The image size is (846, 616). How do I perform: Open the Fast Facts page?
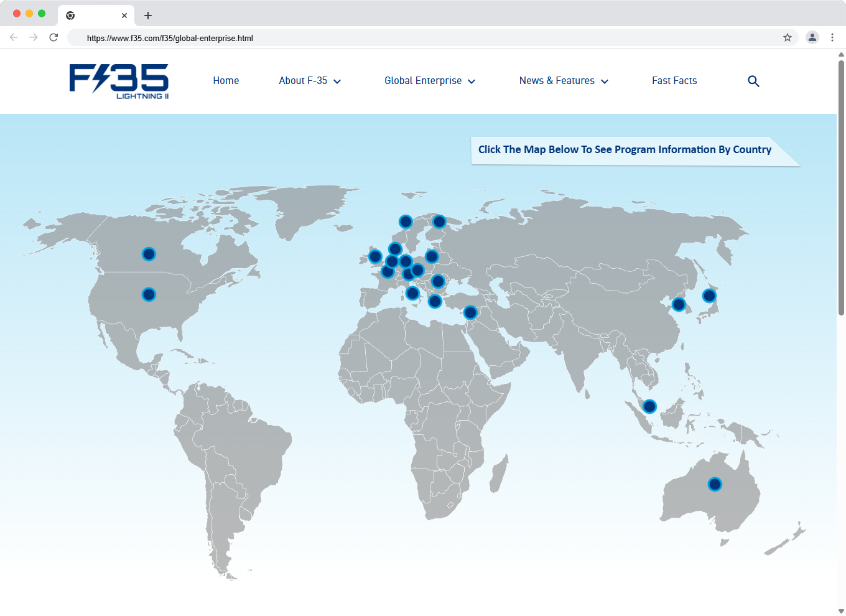pos(674,81)
